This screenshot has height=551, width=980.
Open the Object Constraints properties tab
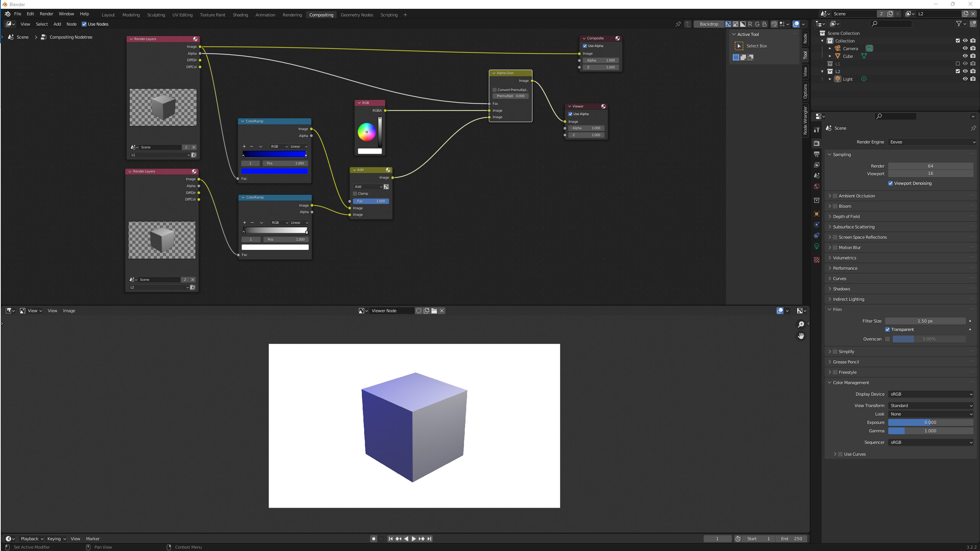pos(817,235)
